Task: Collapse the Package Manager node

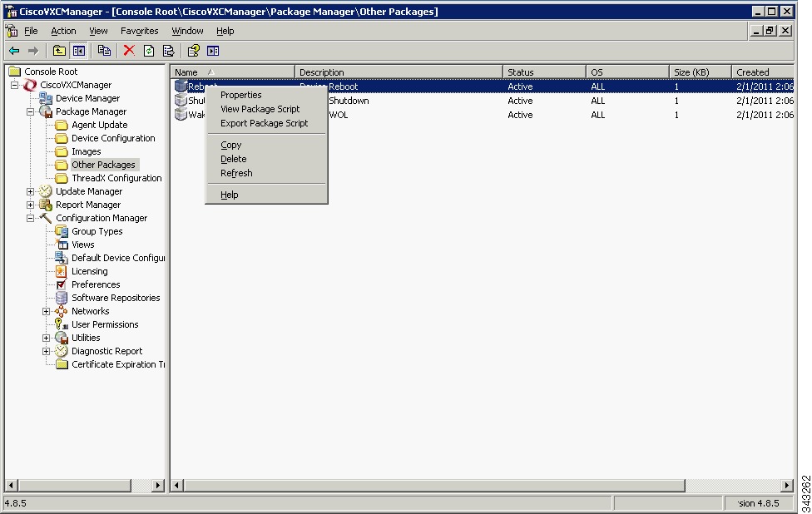Action: [x=31, y=111]
